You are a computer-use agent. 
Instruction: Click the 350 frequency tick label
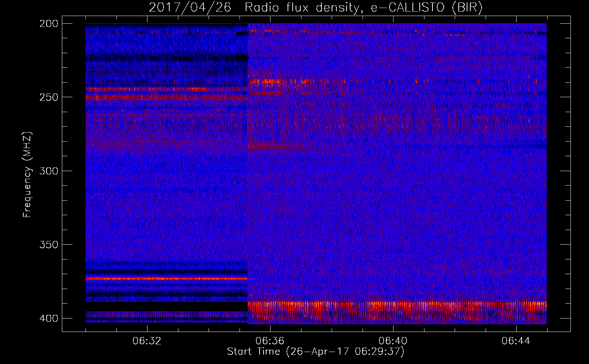tap(48, 245)
